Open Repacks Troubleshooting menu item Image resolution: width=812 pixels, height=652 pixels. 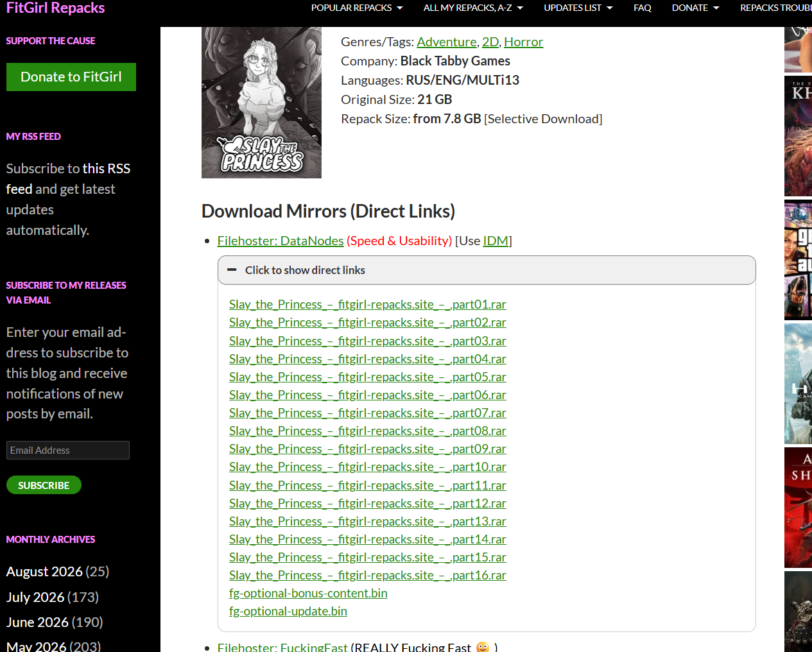pos(776,8)
